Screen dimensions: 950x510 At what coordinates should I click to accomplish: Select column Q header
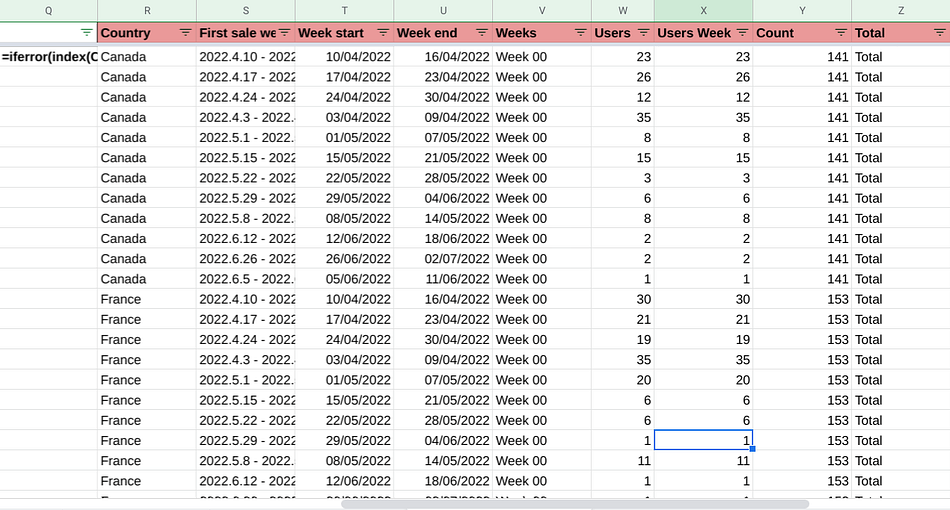(x=48, y=11)
